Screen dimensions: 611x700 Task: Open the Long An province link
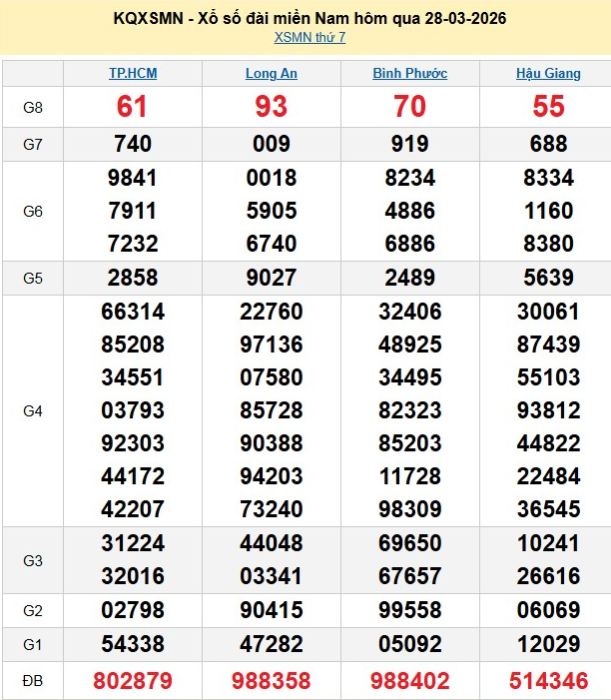coord(272,74)
